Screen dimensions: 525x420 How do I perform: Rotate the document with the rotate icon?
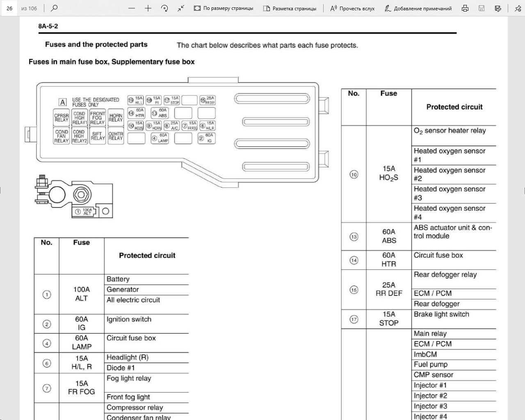(164, 8)
